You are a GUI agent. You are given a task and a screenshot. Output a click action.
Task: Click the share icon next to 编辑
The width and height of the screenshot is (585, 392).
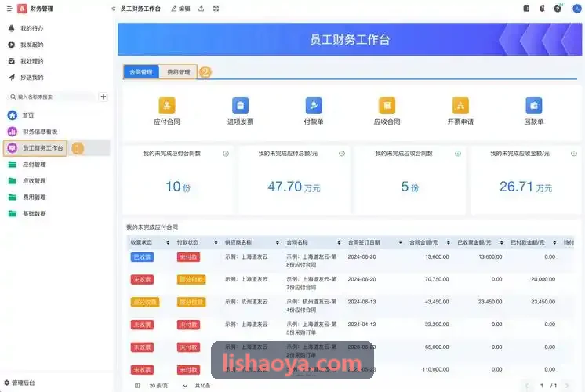point(201,9)
